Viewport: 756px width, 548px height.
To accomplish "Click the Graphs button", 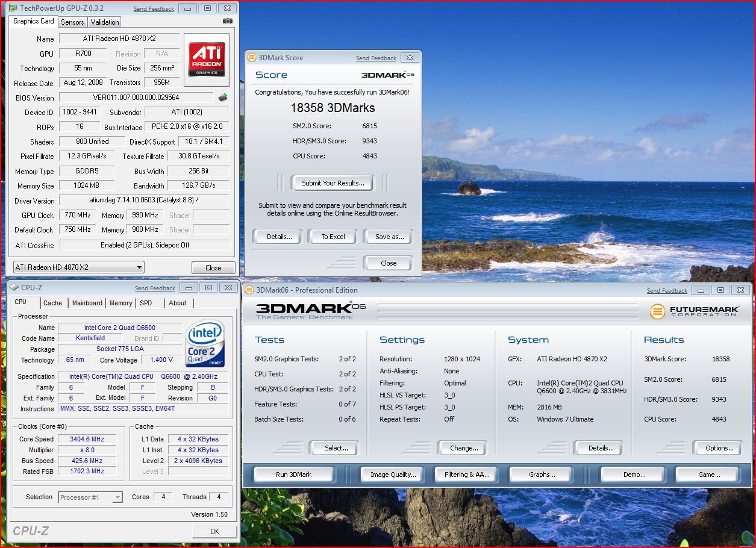I will [x=542, y=475].
